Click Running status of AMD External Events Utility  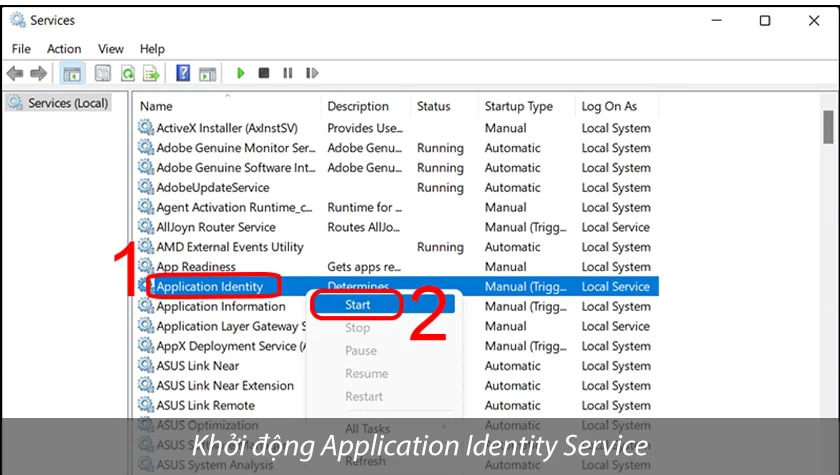[x=440, y=247]
